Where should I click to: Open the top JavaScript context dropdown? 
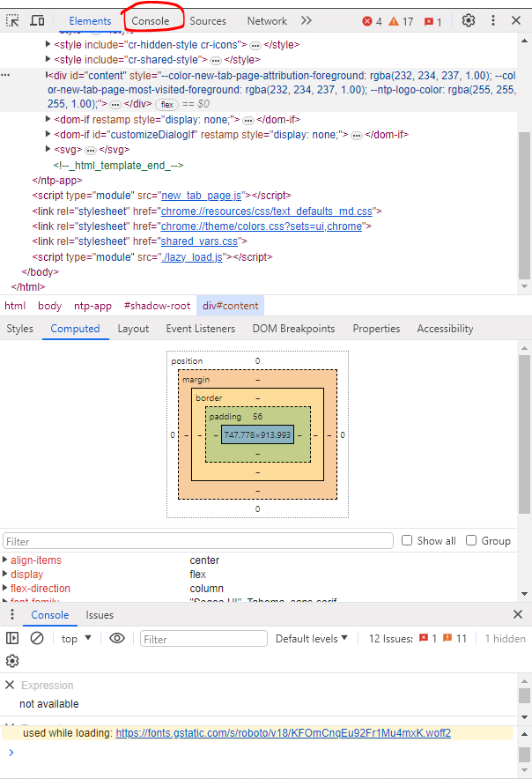77,638
